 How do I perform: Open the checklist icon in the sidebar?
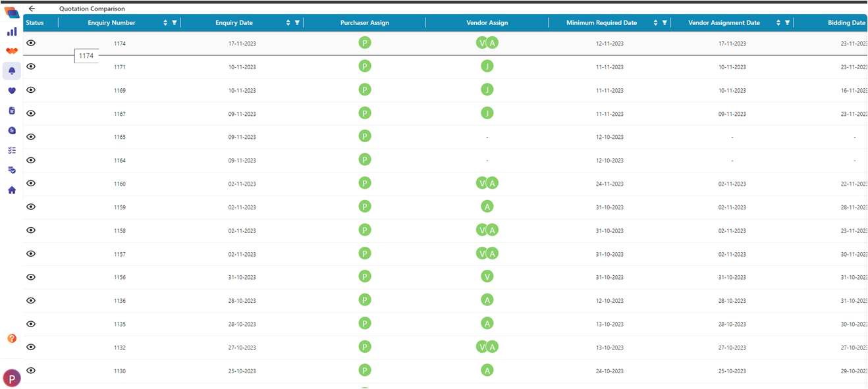[12, 150]
